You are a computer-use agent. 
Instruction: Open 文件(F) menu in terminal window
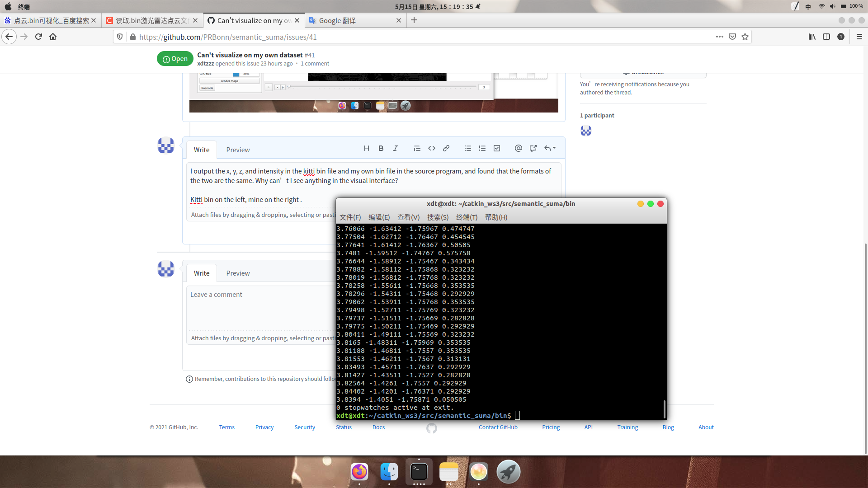[x=350, y=217]
